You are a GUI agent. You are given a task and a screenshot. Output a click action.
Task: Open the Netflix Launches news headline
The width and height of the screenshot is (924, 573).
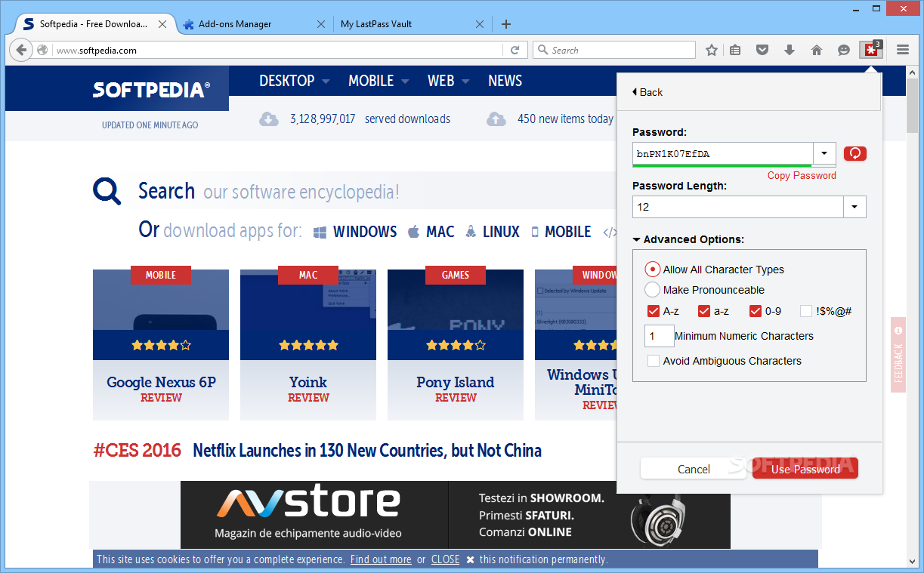[x=367, y=451]
